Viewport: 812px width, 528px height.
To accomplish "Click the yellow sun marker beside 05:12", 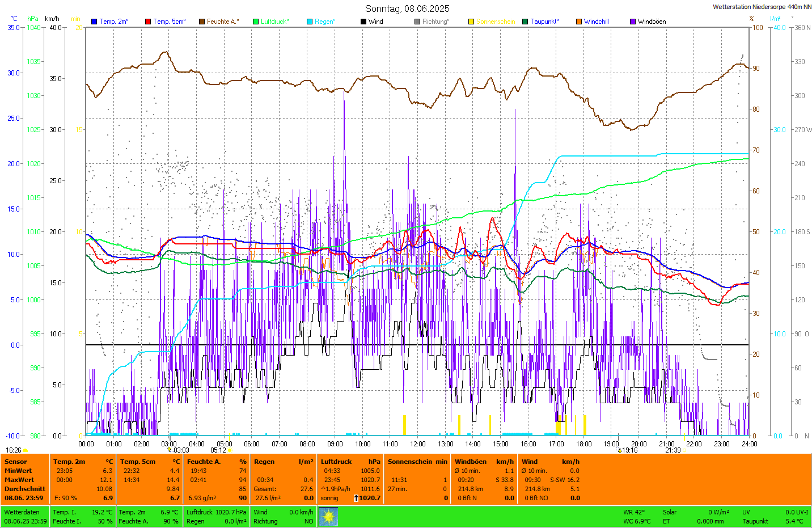I will coord(230,450).
